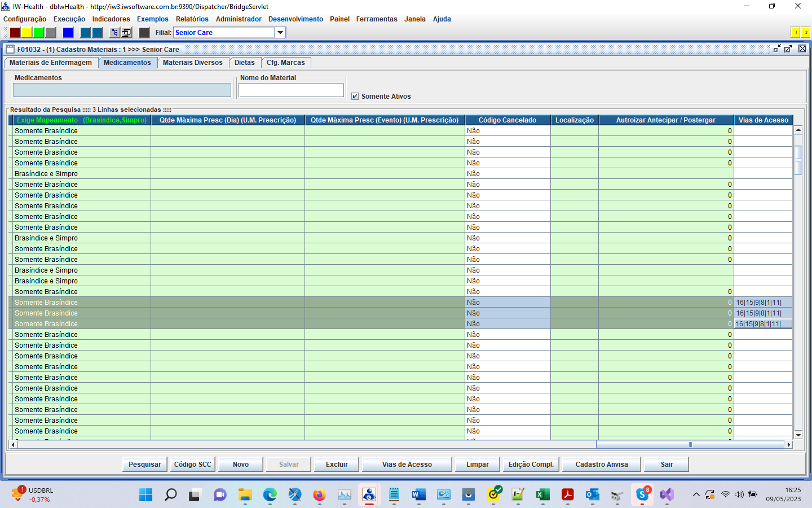The image size is (812, 508).
Task: Open the Cfg. Marcas tab
Action: click(x=286, y=63)
